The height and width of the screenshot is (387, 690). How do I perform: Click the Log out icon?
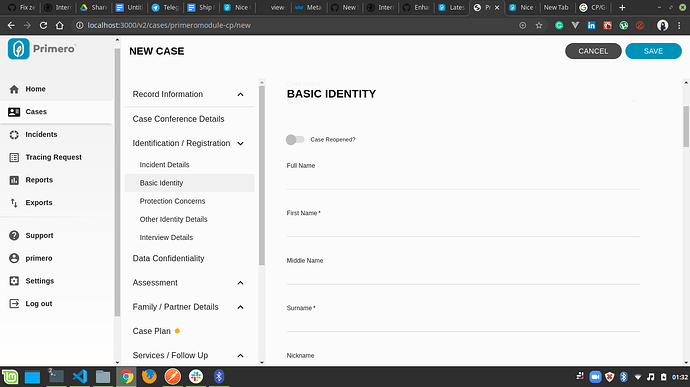pyautogui.click(x=14, y=304)
